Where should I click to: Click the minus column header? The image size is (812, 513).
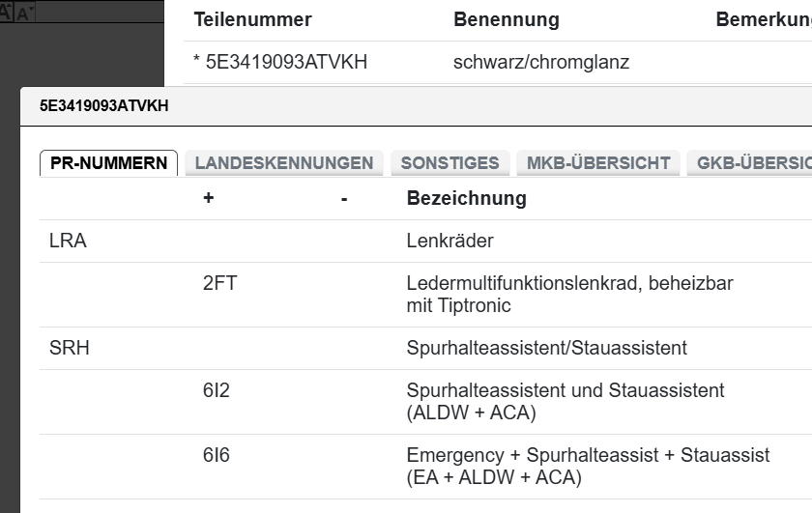click(344, 199)
